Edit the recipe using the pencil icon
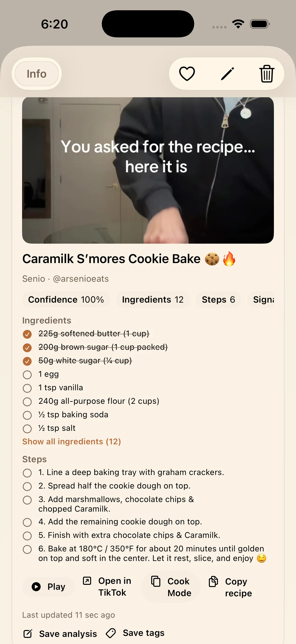Screen dimensions: 296x644 point(227,73)
